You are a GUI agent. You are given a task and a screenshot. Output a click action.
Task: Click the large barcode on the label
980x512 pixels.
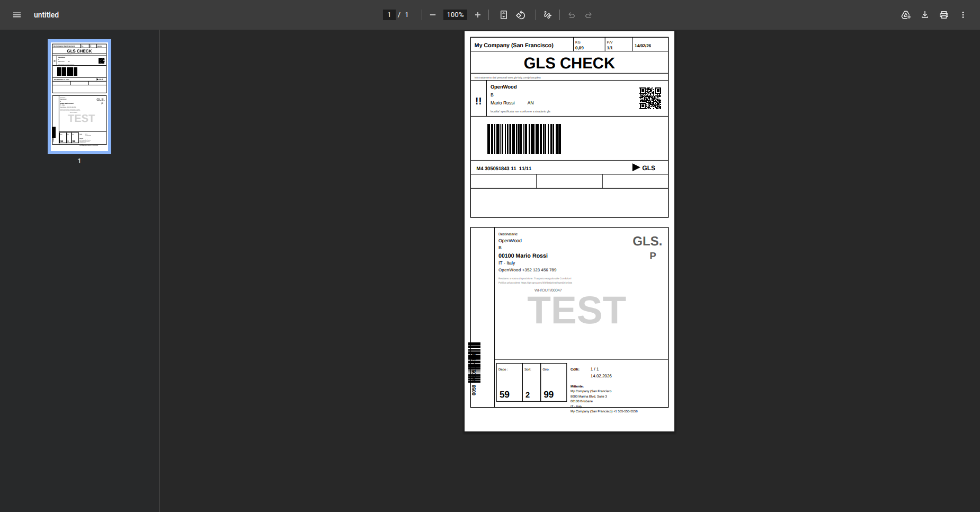(x=524, y=139)
